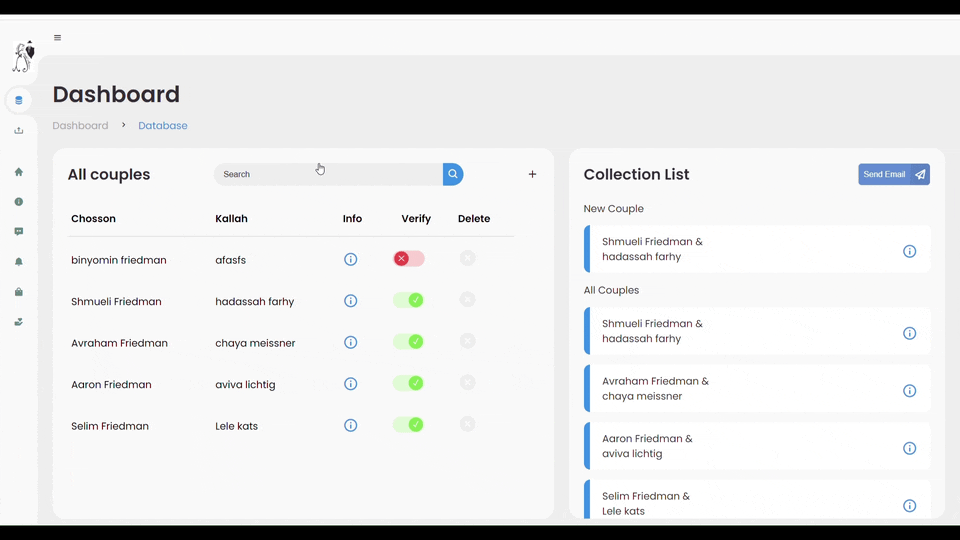This screenshot has height=540, width=960.
Task: Click the Kallah column header
Action: pos(231,219)
